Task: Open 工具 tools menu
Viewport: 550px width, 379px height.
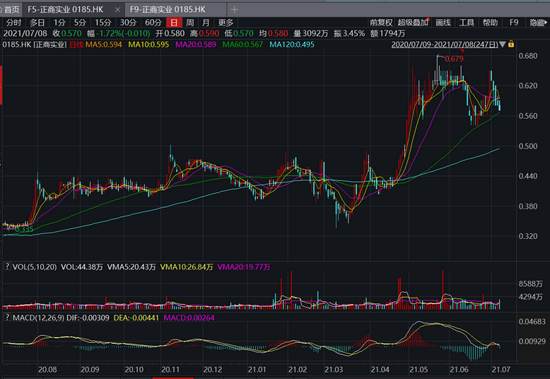Action: [x=467, y=23]
